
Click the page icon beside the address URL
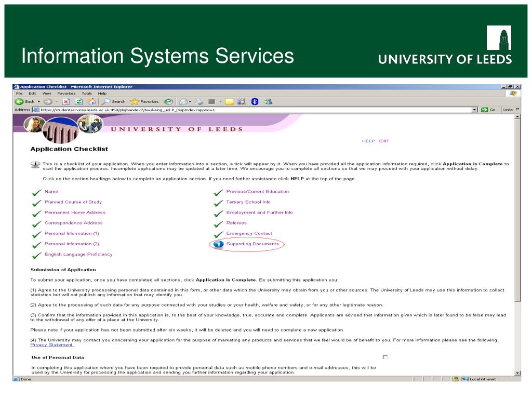(36, 110)
